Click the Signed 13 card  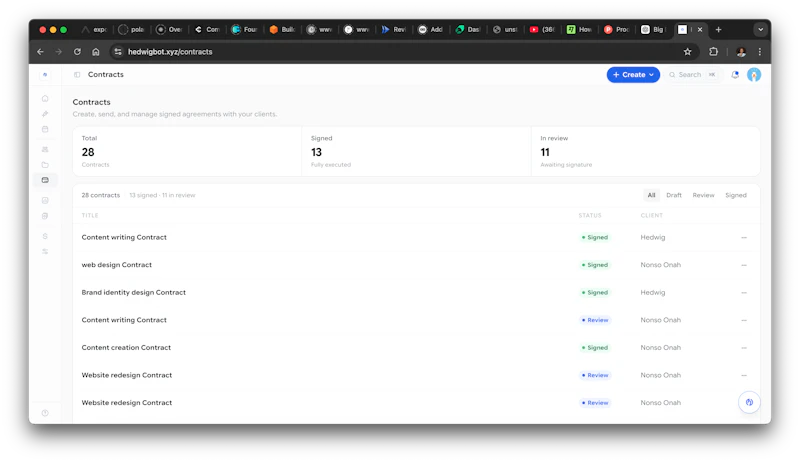(x=416, y=151)
